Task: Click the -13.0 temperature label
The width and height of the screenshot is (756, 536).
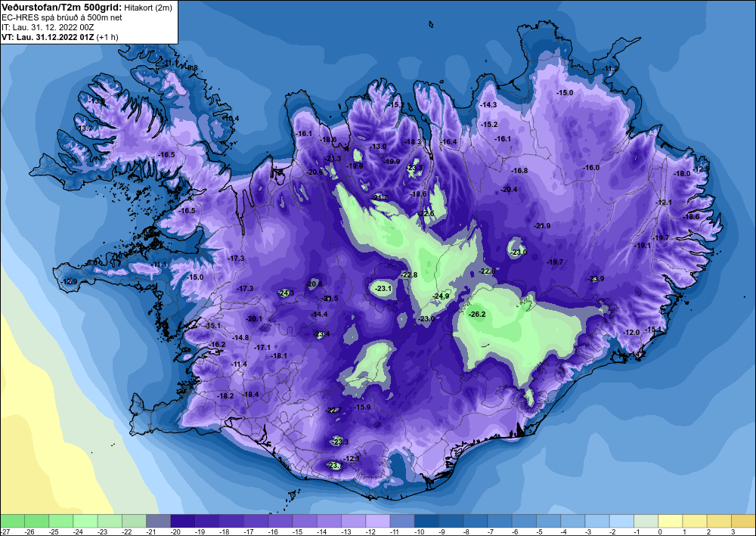Action: pos(378,147)
